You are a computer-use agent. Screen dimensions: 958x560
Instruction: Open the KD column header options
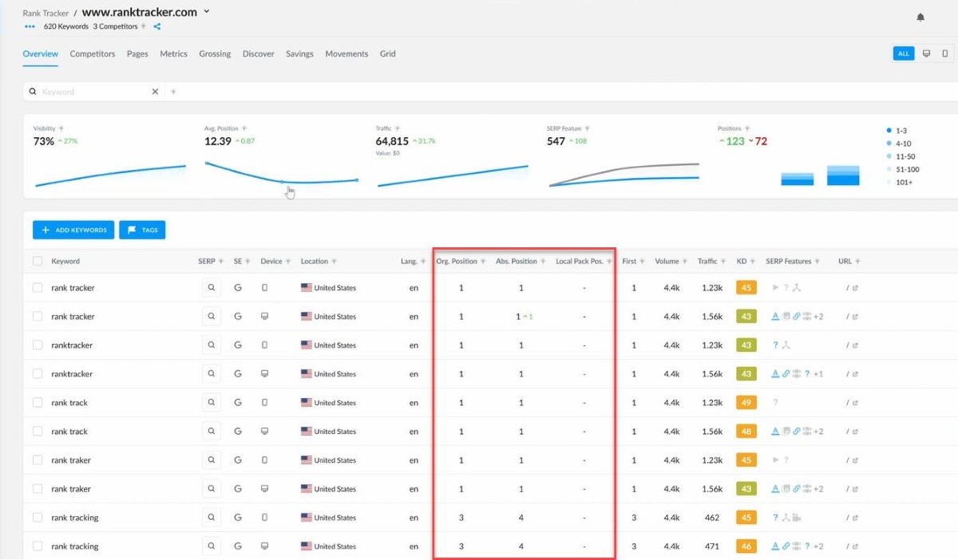coord(754,262)
